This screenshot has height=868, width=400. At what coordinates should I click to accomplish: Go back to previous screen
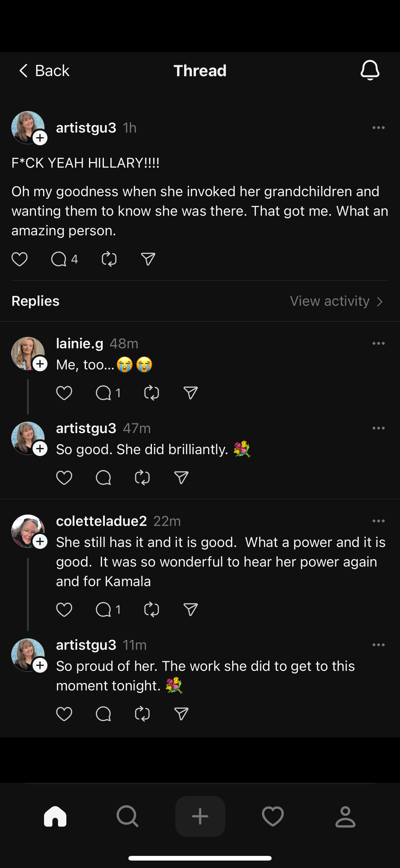tap(44, 71)
